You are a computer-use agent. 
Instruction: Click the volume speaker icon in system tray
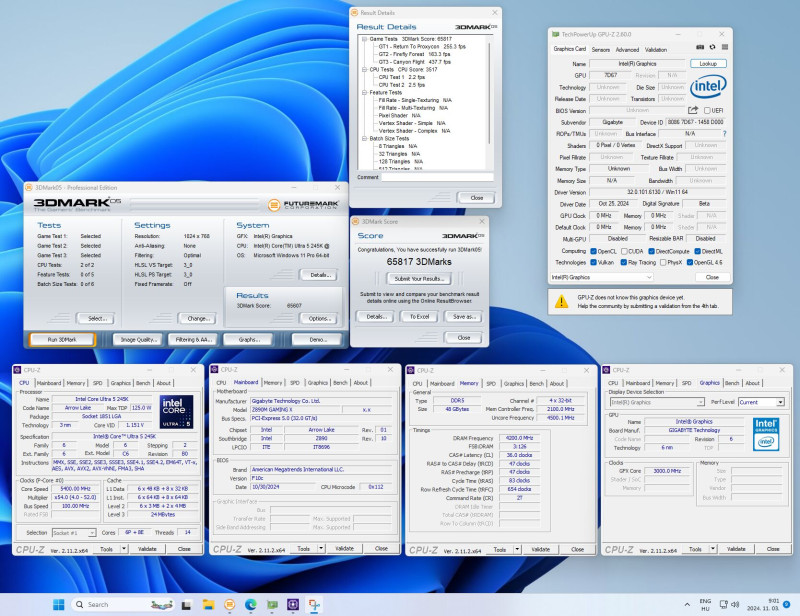pos(735,604)
